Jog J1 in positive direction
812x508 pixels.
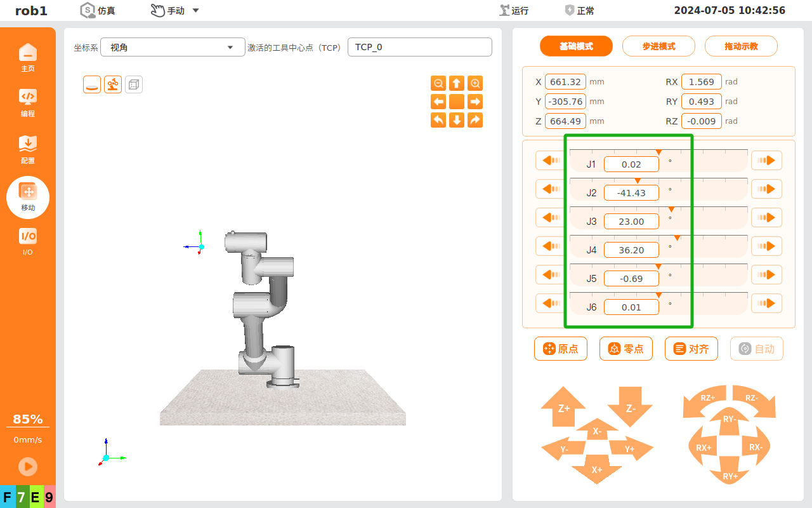tap(766, 161)
